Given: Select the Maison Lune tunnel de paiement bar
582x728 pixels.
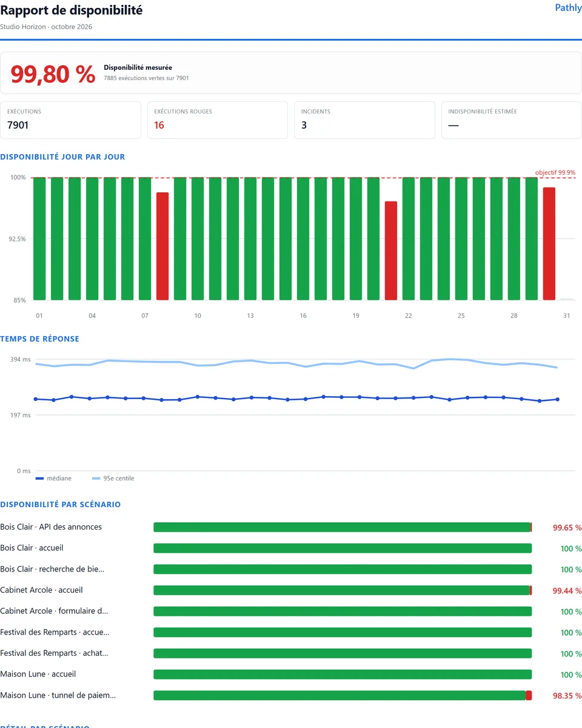Looking at the screenshot, I should [343, 695].
